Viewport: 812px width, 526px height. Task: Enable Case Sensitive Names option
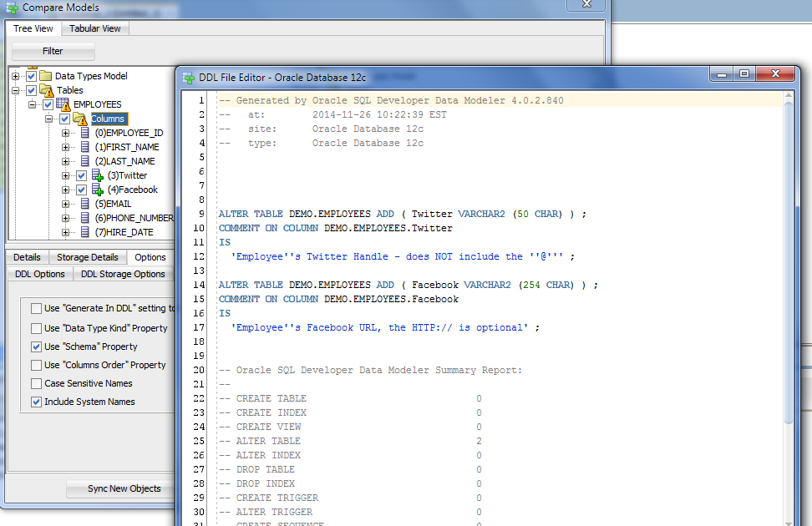coord(36,383)
